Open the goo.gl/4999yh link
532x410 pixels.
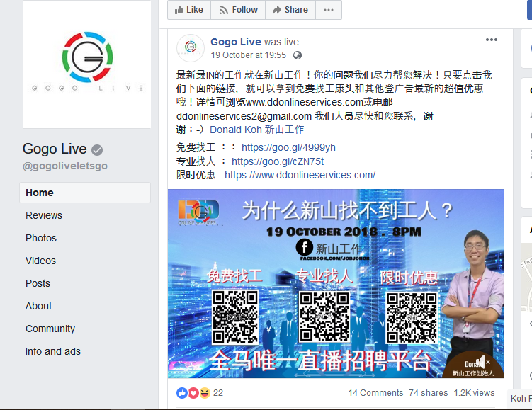(288, 147)
